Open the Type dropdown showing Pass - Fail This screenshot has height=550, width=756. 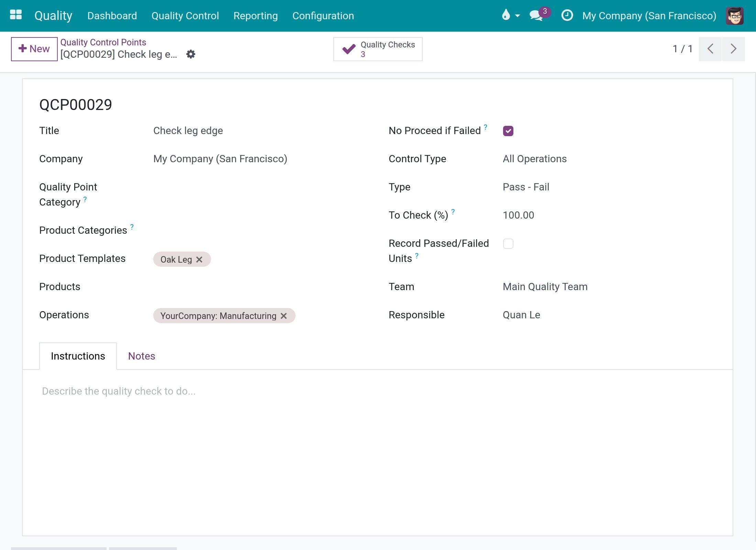click(x=609, y=187)
